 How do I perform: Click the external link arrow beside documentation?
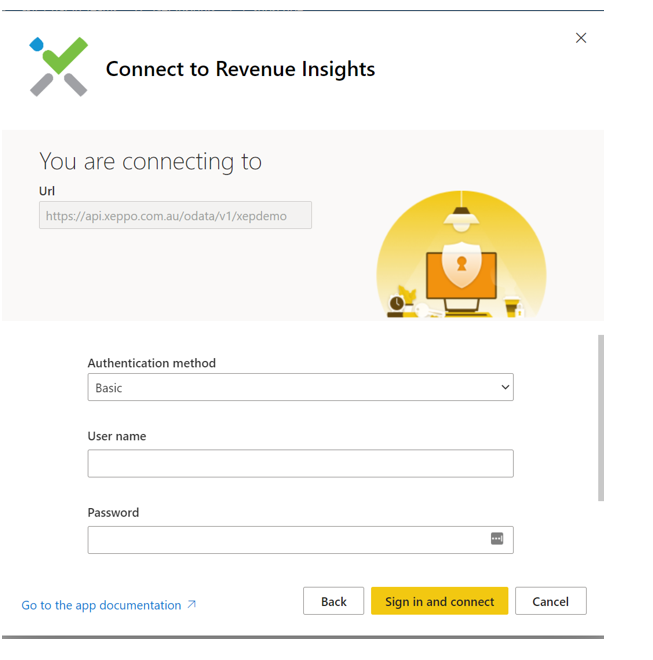pos(192,604)
